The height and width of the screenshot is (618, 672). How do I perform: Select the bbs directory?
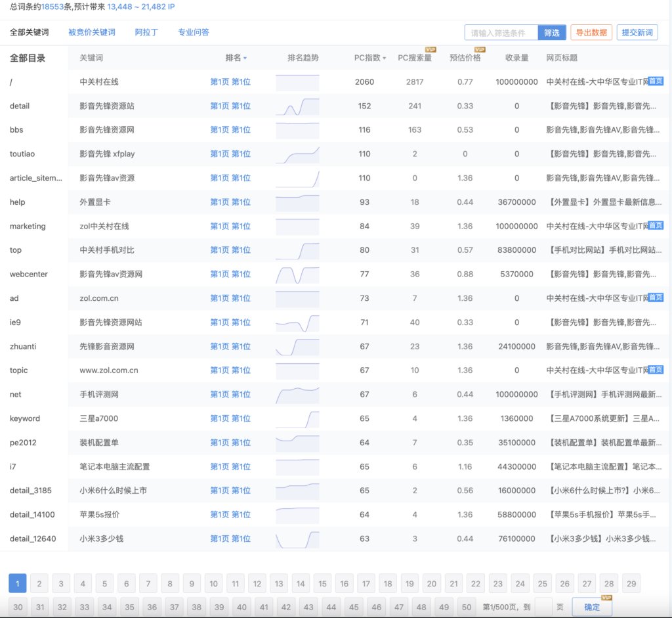(16, 130)
